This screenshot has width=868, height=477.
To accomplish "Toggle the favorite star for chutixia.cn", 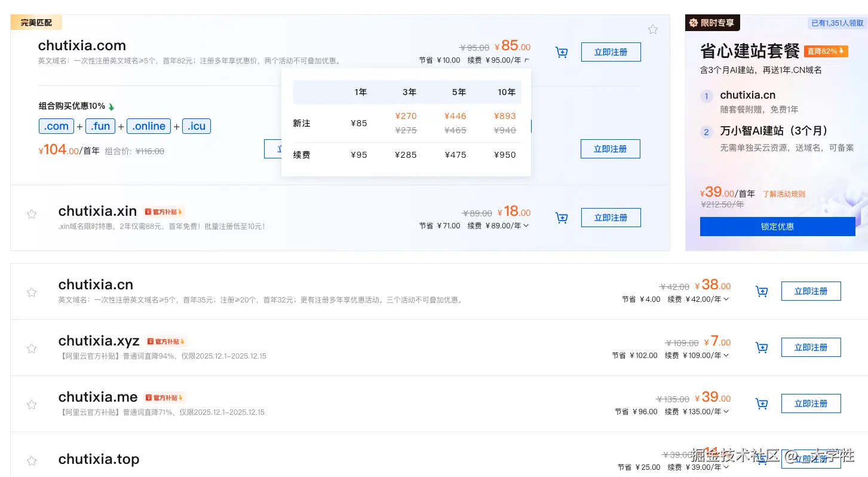I will pos(31,292).
